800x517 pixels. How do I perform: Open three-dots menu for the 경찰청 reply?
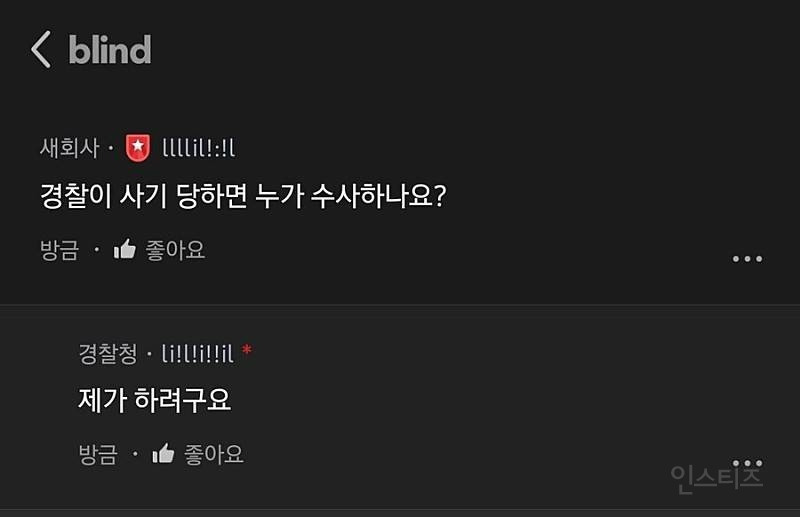[x=747, y=463]
